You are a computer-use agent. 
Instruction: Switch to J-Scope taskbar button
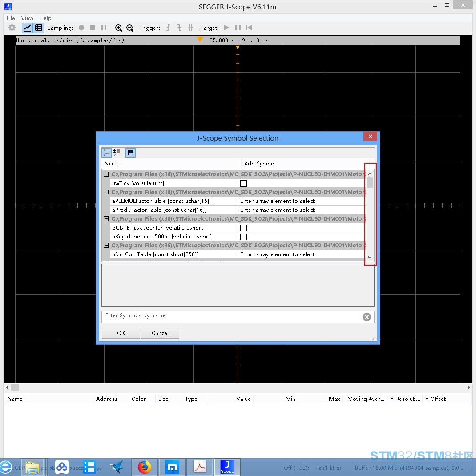pyautogui.click(x=227, y=467)
